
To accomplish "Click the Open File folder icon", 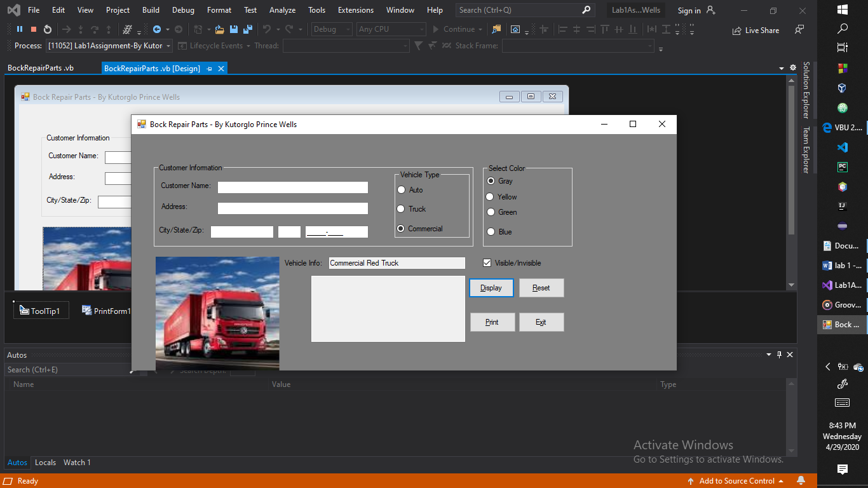I will click(220, 29).
